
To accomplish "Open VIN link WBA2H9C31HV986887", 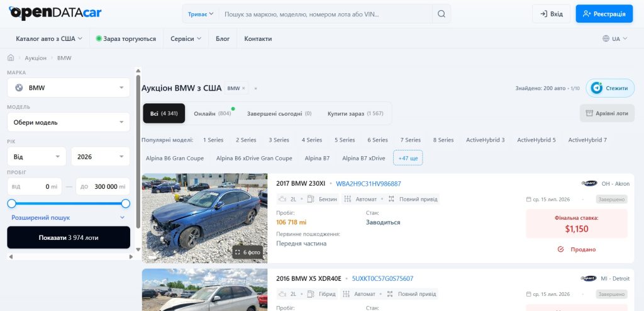I will coord(369,183).
